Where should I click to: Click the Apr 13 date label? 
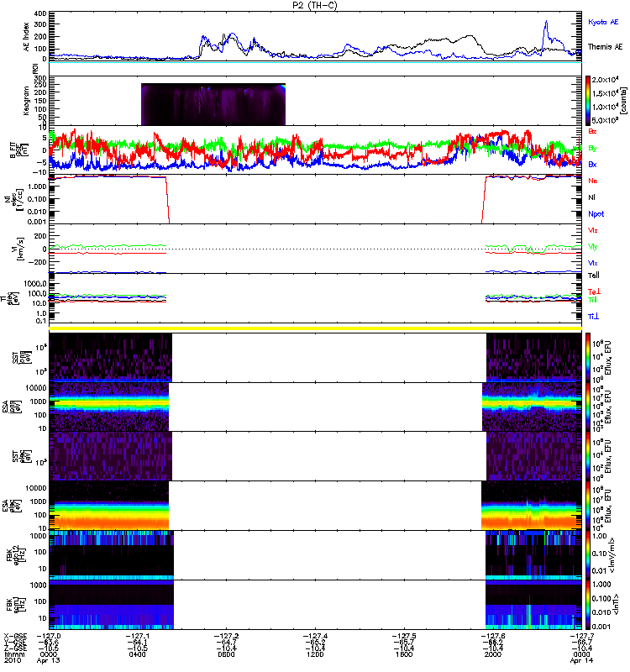48,660
